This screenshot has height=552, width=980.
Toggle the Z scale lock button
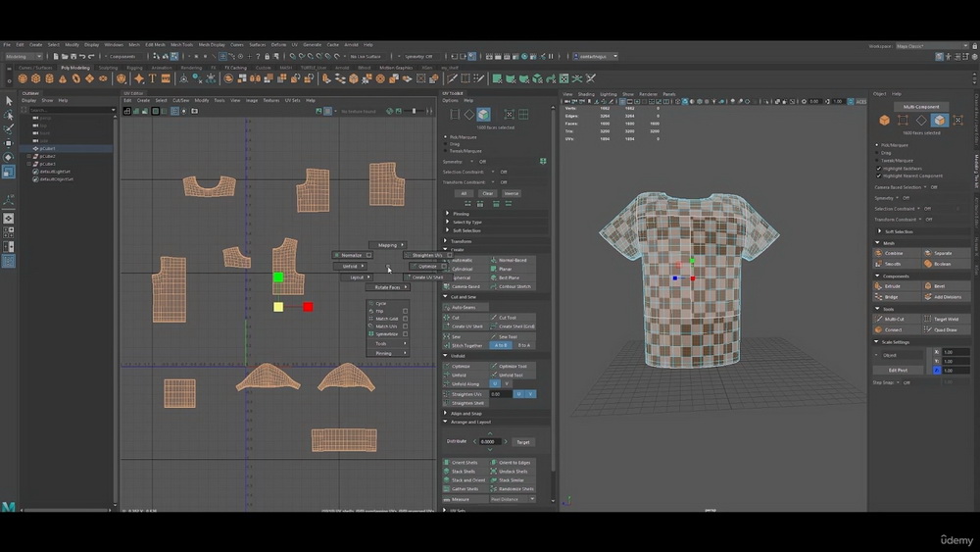click(x=936, y=370)
